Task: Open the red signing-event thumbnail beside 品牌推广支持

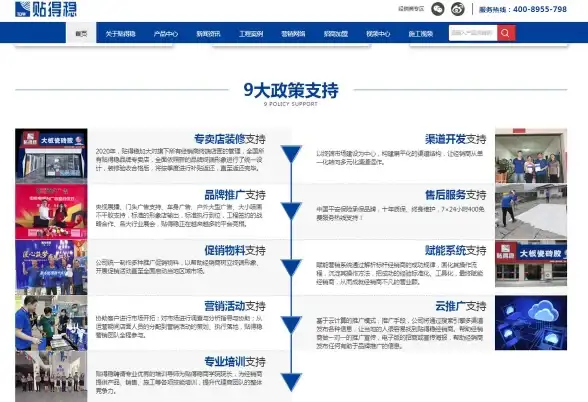Action: [x=51, y=211]
